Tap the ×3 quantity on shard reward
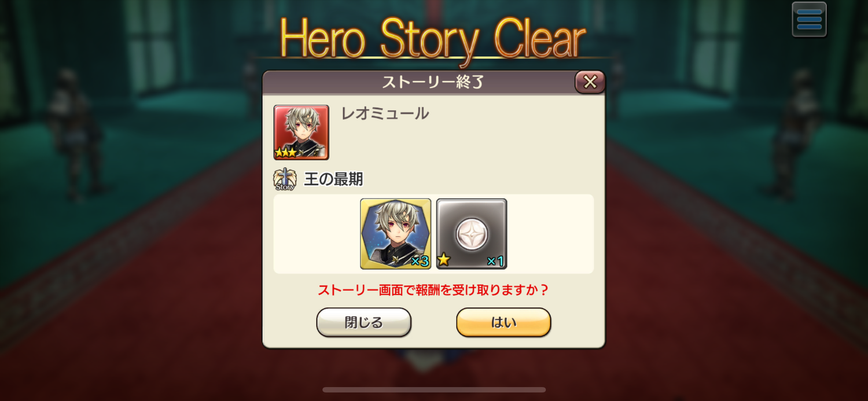 tap(420, 261)
